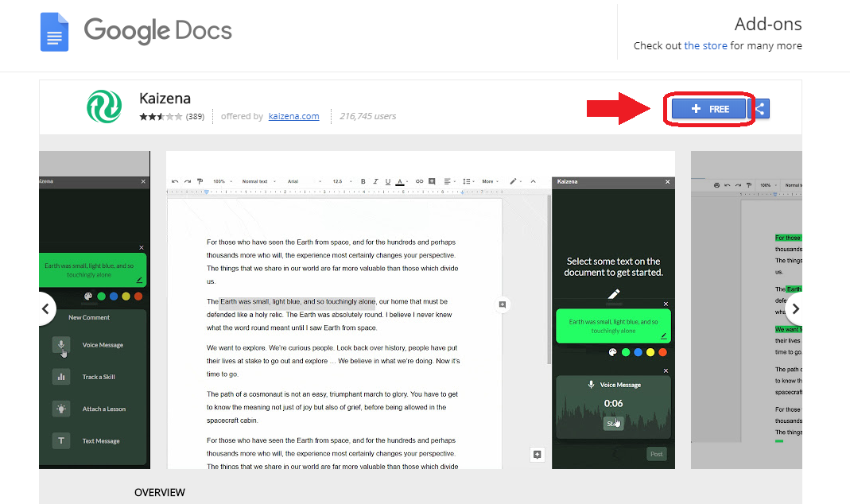This screenshot has width=850, height=504.
Task: Open the 100% zoom dropdown in preview
Action: click(x=223, y=181)
